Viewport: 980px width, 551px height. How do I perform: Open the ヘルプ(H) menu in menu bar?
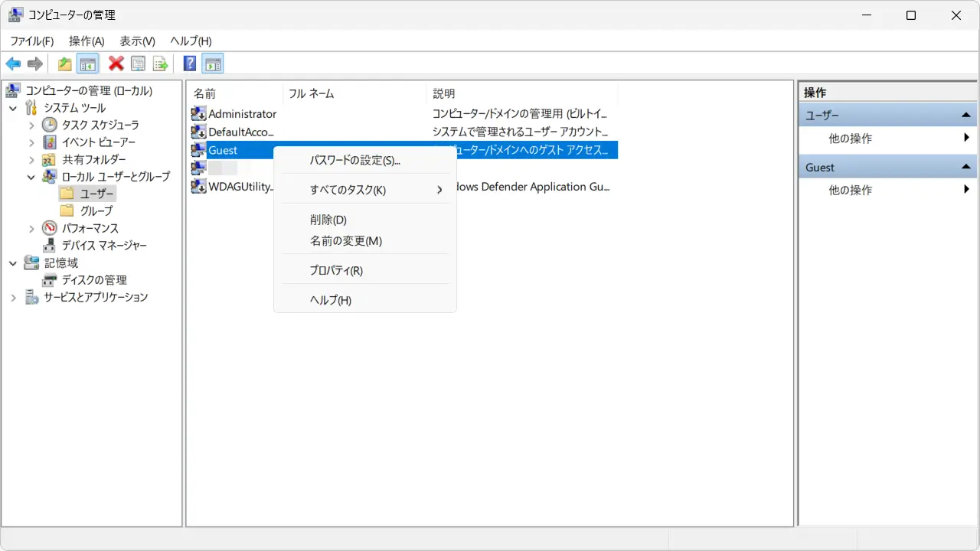tap(191, 41)
